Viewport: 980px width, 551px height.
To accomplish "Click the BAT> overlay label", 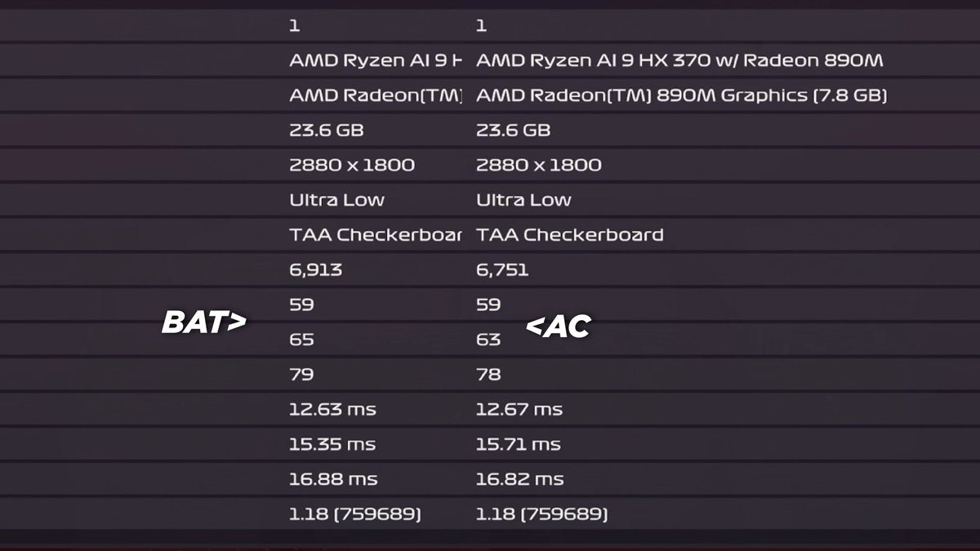I will 204,323.
